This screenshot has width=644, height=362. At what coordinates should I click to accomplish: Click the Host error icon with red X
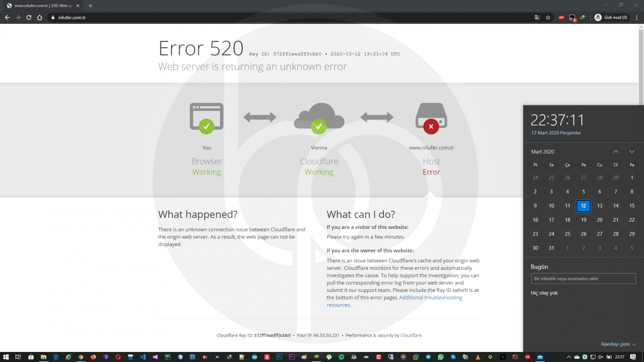tap(431, 118)
